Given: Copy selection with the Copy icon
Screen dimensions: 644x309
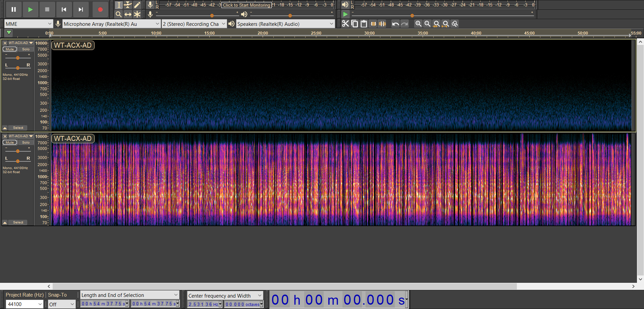Looking at the screenshot, I should pyautogui.click(x=355, y=24).
